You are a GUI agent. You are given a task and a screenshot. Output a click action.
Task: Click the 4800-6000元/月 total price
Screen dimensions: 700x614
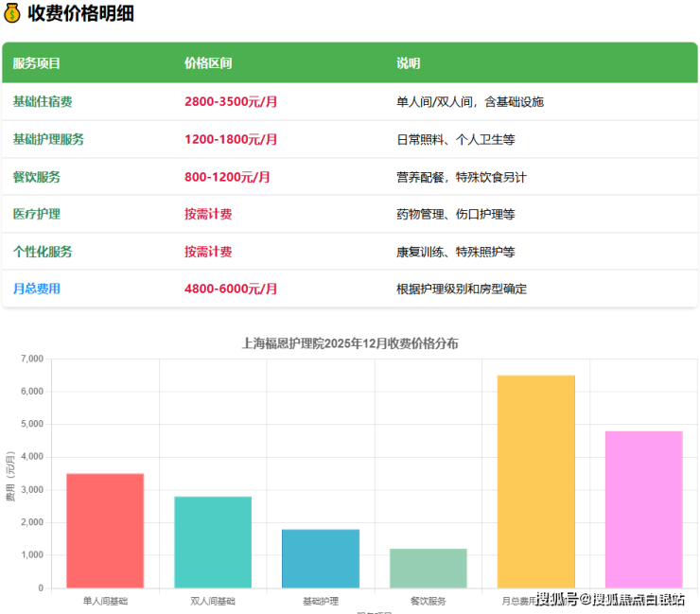click(231, 289)
